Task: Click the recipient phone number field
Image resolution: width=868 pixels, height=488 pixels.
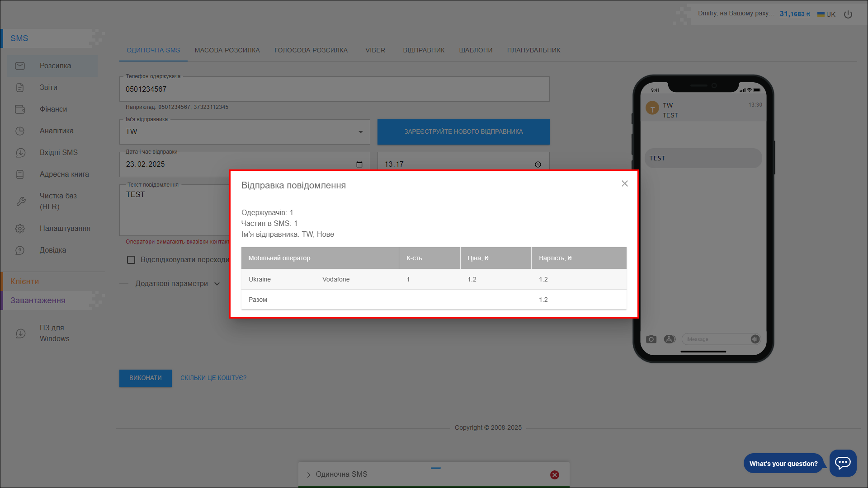Action: pyautogui.click(x=334, y=89)
